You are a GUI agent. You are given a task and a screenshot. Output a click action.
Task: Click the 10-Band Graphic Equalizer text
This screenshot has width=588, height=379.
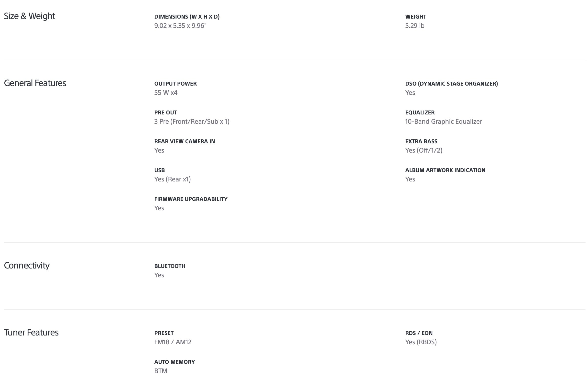click(x=443, y=122)
